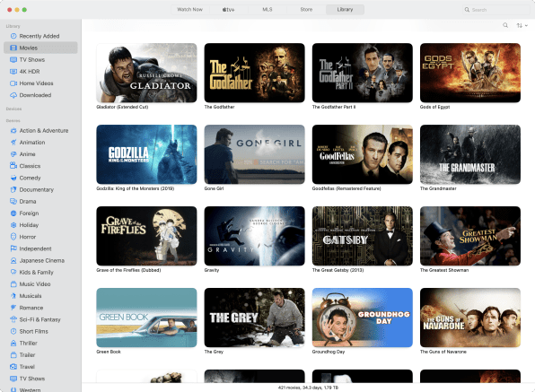Select The Great Gatsby poster
Screen dimensions: 535x392
coord(363,236)
